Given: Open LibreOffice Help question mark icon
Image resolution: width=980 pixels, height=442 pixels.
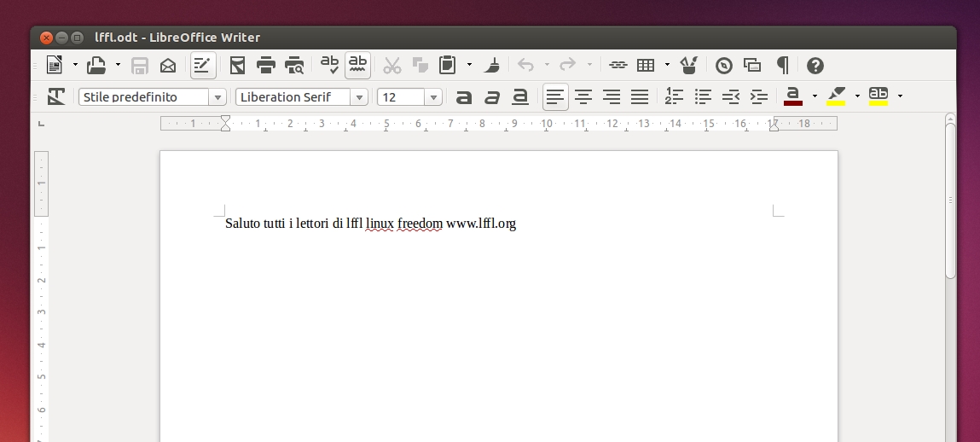Looking at the screenshot, I should point(815,65).
